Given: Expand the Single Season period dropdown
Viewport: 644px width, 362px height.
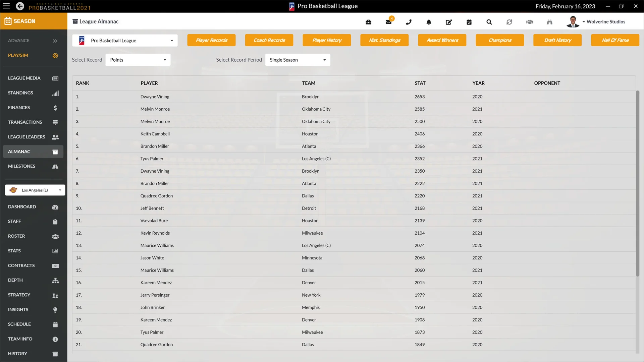Looking at the screenshot, I should point(298,60).
